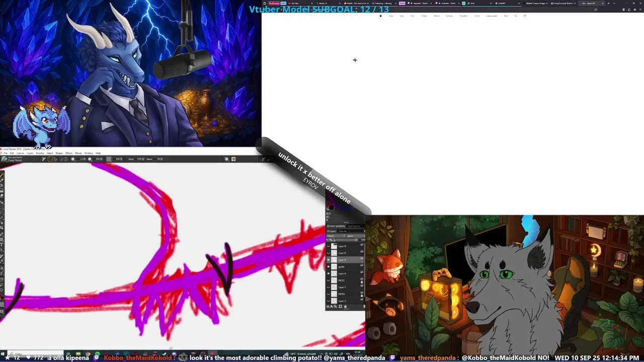
Task: Open the shopping bag icon on the Apple site
Action: tap(525, 16)
